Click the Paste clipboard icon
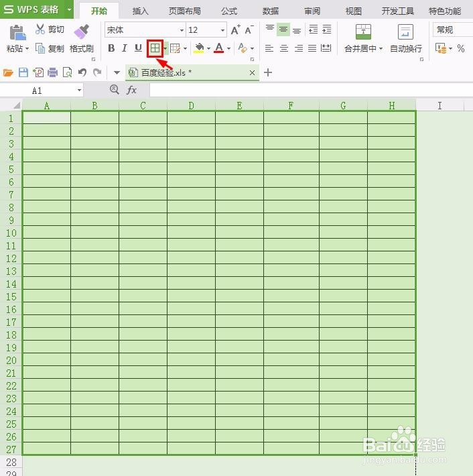The height and width of the screenshot is (476, 473). [17, 33]
